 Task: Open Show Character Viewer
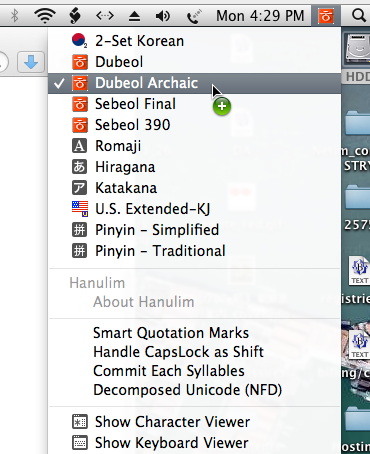195,422
